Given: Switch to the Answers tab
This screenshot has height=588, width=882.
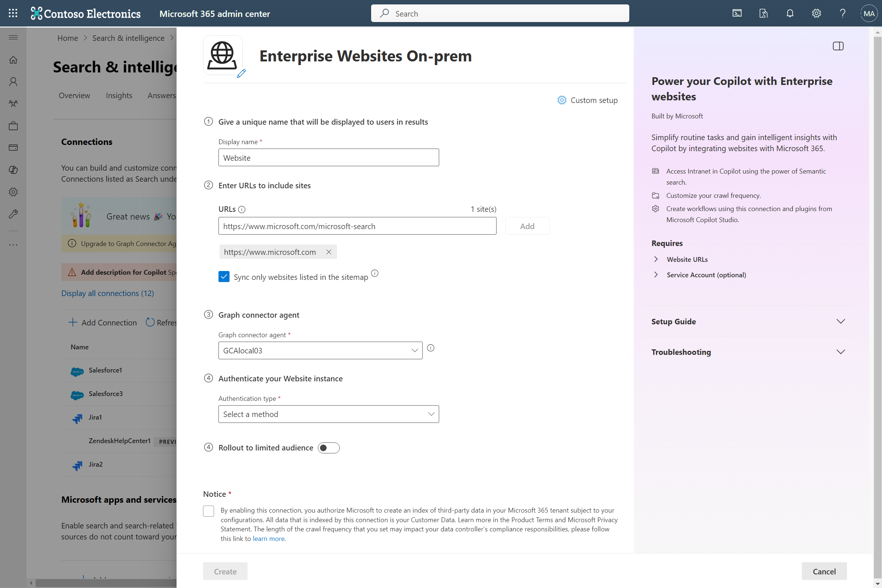Looking at the screenshot, I should click(161, 95).
